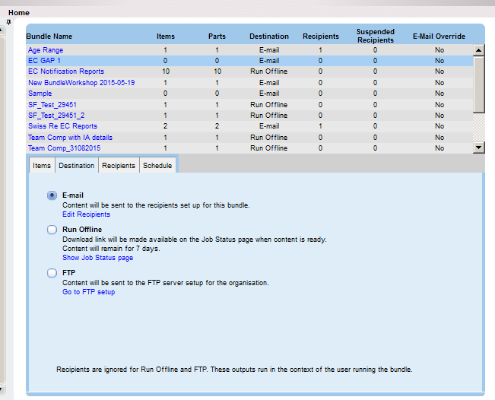The image size is (495, 400).
Task: Click E-mail destination cell in Age Range row
Action: tap(269, 50)
